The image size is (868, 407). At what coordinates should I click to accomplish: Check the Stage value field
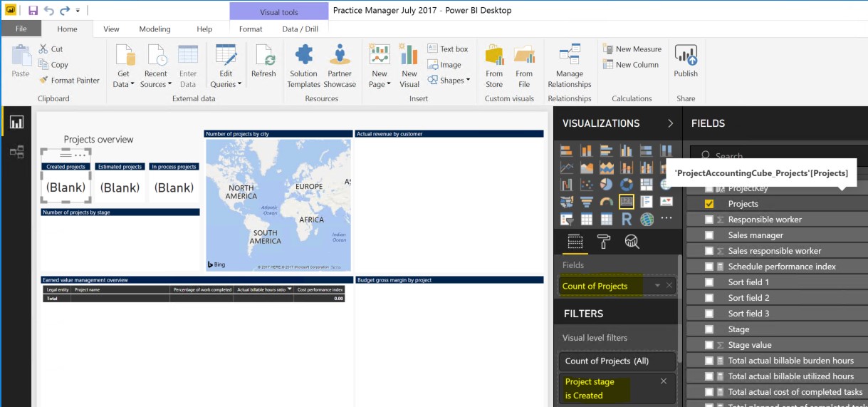coord(709,345)
